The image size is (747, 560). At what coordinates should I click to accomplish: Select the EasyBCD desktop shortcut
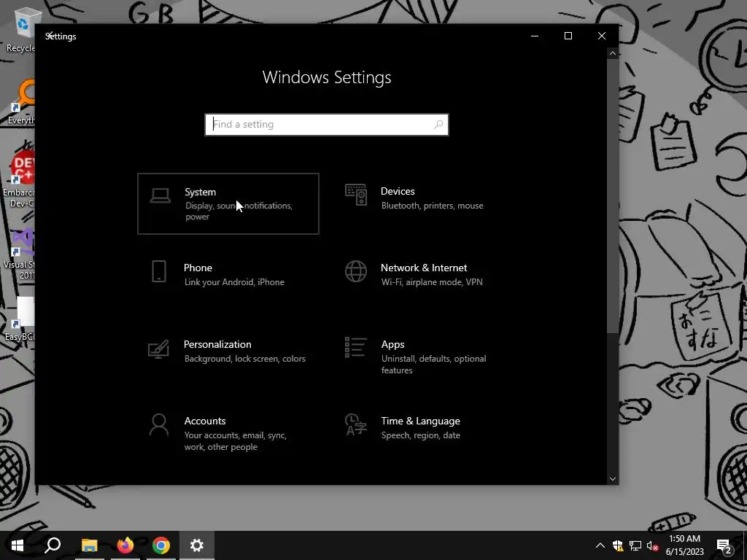(x=20, y=319)
